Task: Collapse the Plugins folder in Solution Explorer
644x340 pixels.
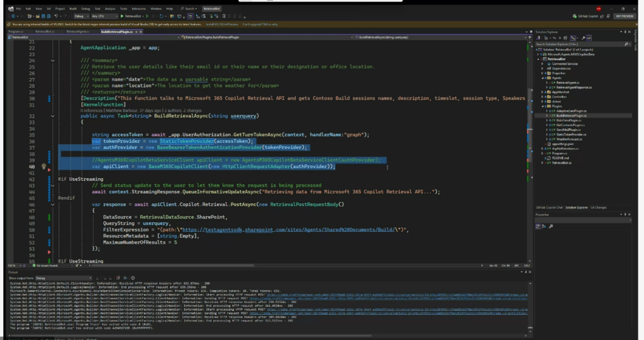Action: [543, 106]
